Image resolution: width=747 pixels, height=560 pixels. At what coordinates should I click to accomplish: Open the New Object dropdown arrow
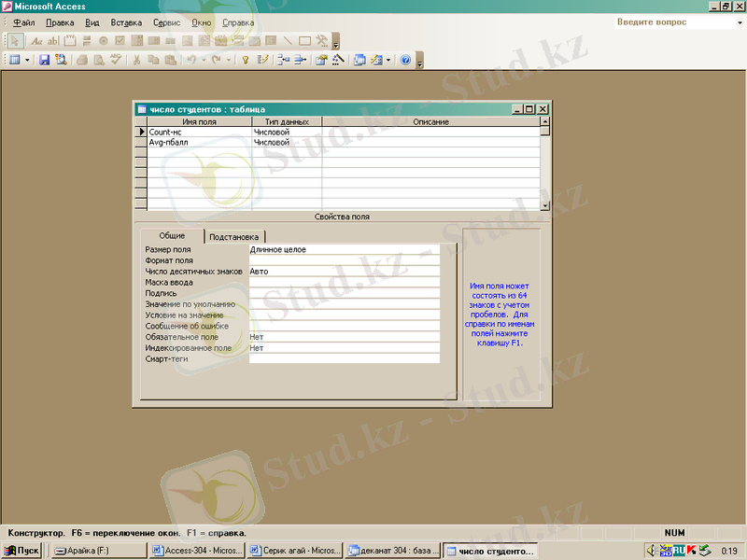pyautogui.click(x=388, y=60)
